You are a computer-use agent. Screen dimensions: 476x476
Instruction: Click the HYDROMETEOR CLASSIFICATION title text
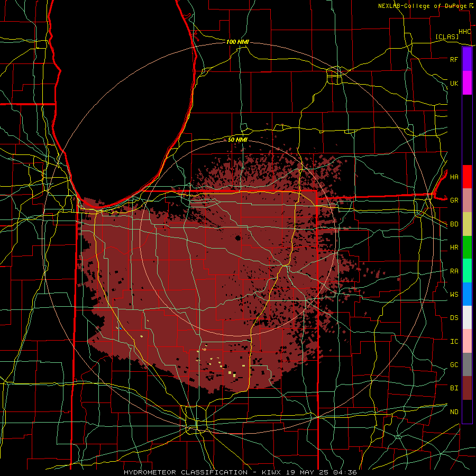tap(186, 472)
